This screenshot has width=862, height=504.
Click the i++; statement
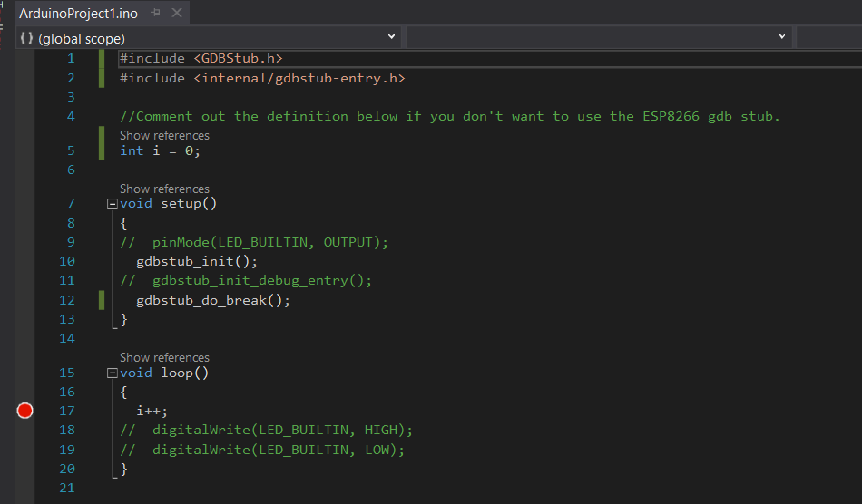tap(152, 412)
